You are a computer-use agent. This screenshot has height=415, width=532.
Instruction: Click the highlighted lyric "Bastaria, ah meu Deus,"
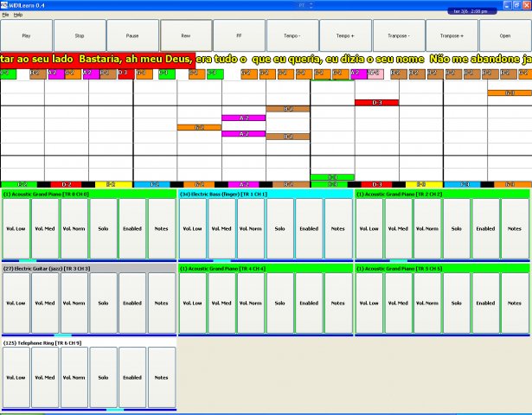pos(136,59)
